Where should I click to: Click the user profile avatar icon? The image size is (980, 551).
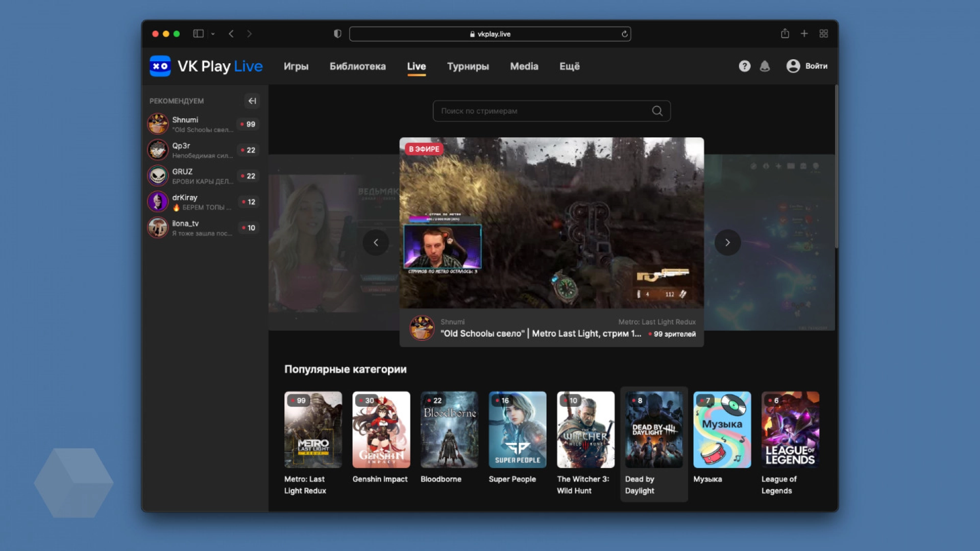click(792, 66)
